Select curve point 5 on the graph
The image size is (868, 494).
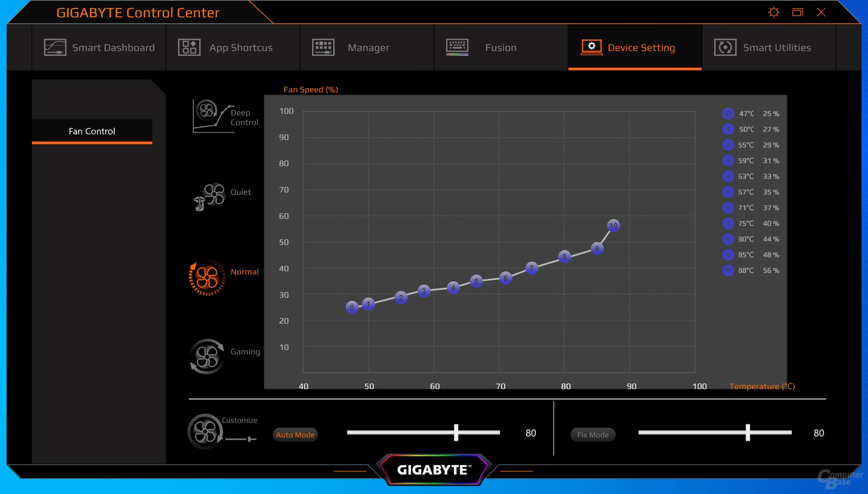476,281
